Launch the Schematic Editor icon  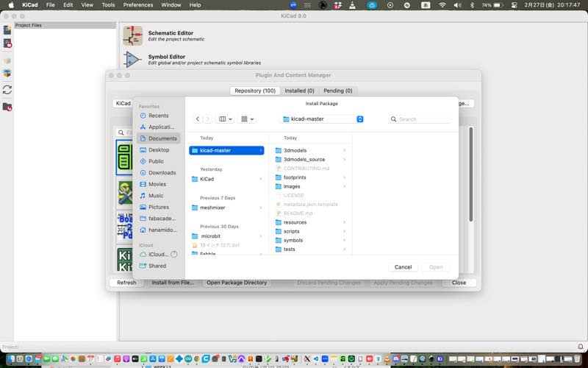tap(133, 35)
